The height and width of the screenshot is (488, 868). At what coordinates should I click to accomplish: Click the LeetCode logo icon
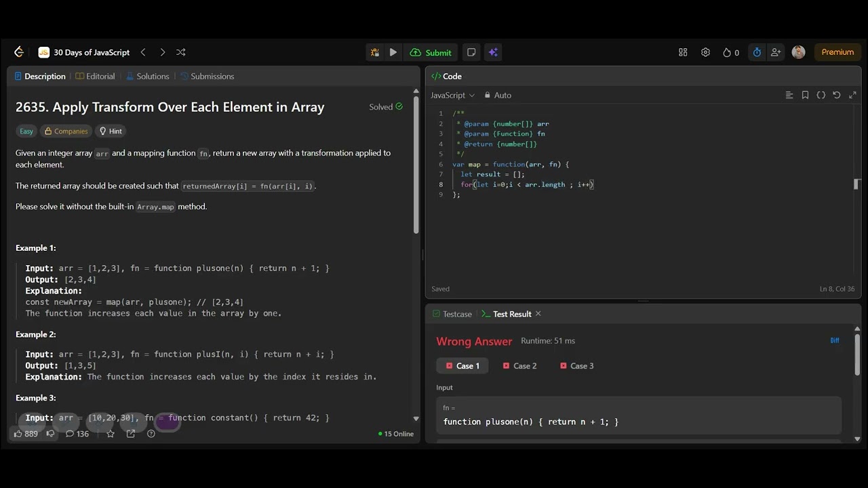(18, 52)
